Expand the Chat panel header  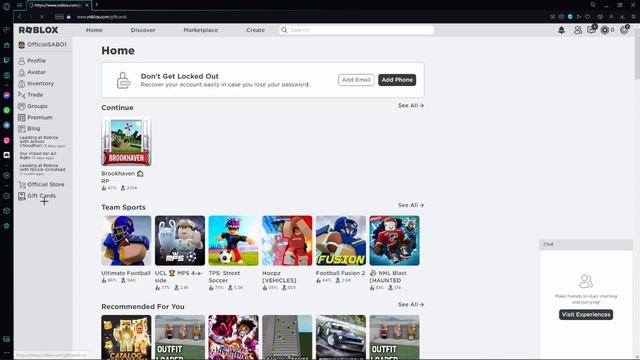click(x=586, y=244)
